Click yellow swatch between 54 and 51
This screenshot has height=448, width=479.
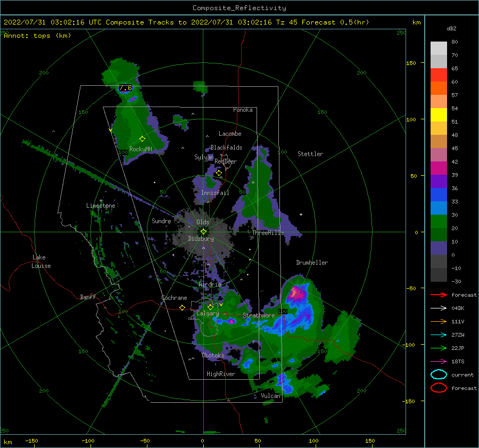(x=439, y=115)
